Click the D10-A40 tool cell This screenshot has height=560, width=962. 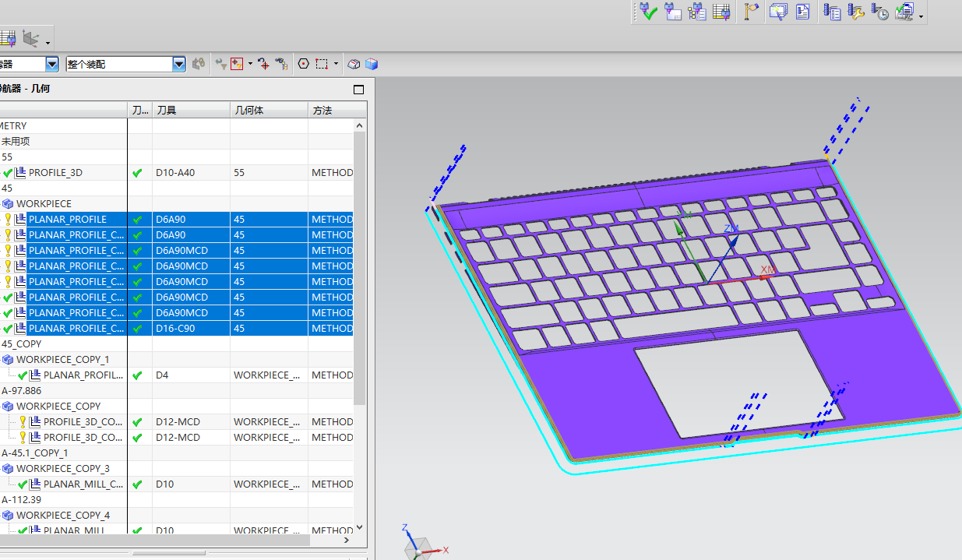(191, 172)
